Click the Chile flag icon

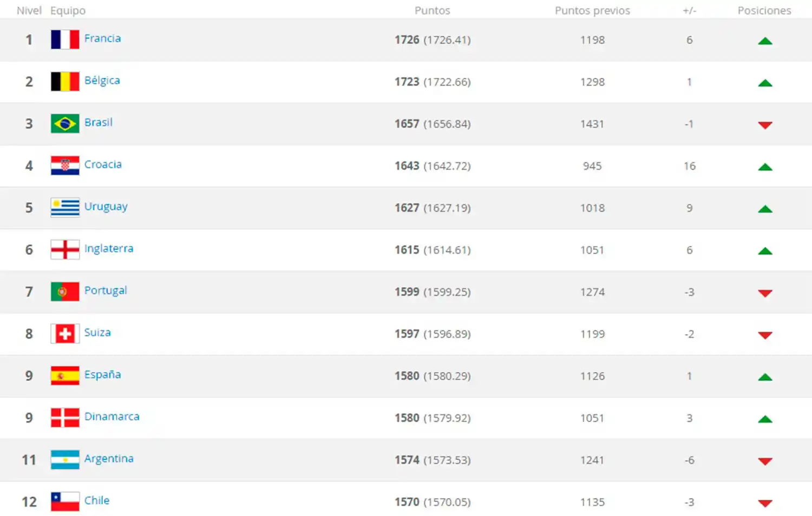(x=64, y=501)
